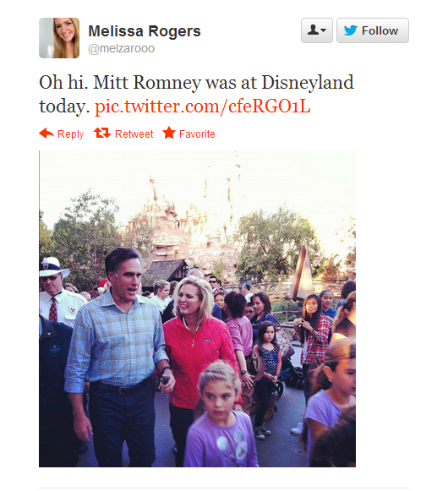
Task: Follow the @melzarooo account
Action: [373, 30]
